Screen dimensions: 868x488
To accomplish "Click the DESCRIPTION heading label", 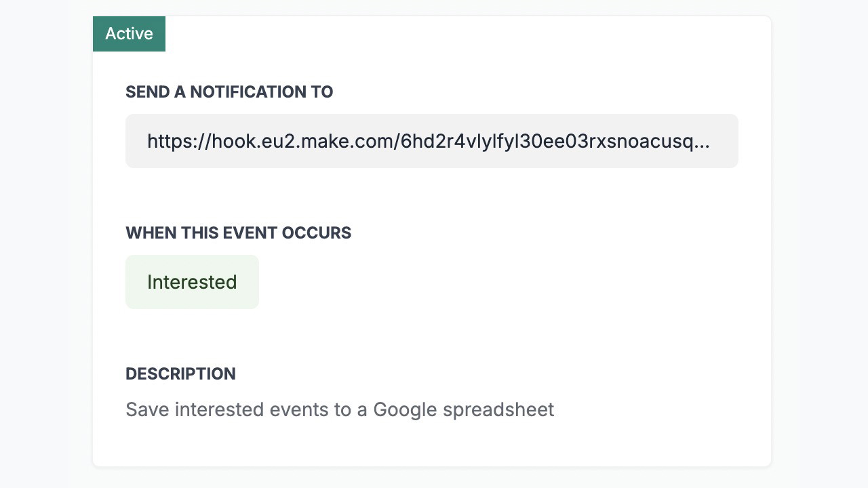I will click(x=180, y=374).
